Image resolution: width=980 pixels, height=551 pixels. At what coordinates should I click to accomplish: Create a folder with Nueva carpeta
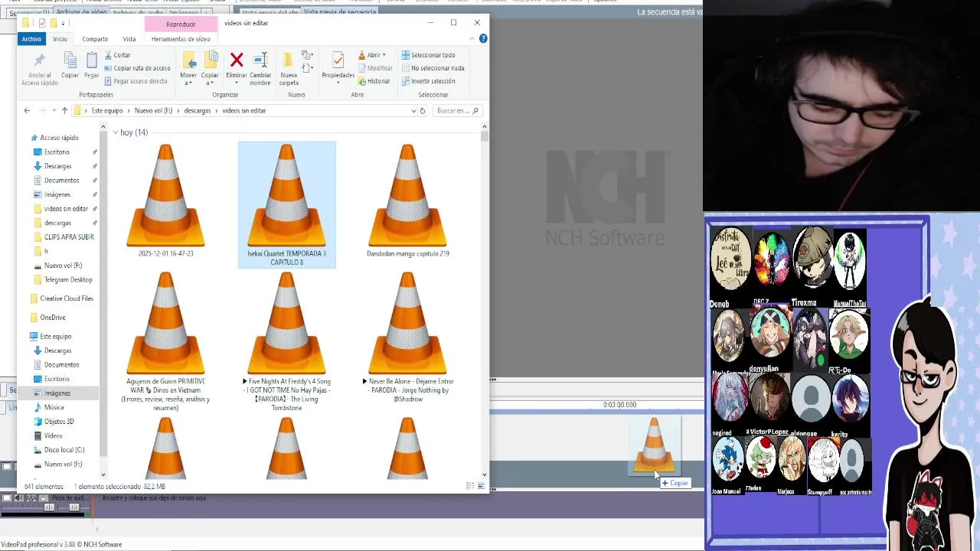point(289,69)
